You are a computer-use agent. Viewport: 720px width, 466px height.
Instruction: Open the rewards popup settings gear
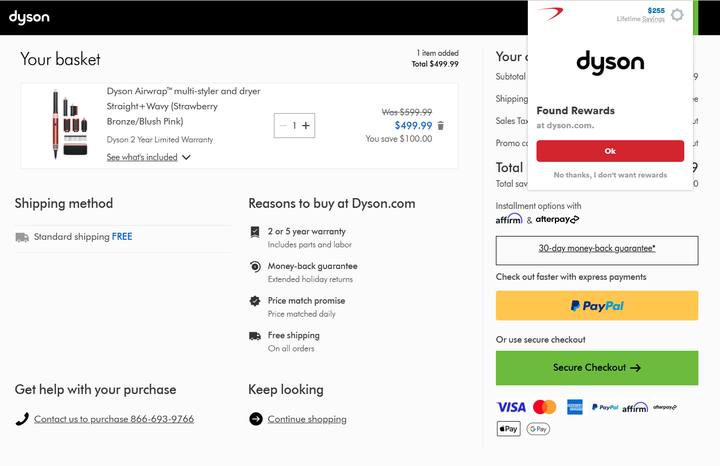tap(677, 15)
